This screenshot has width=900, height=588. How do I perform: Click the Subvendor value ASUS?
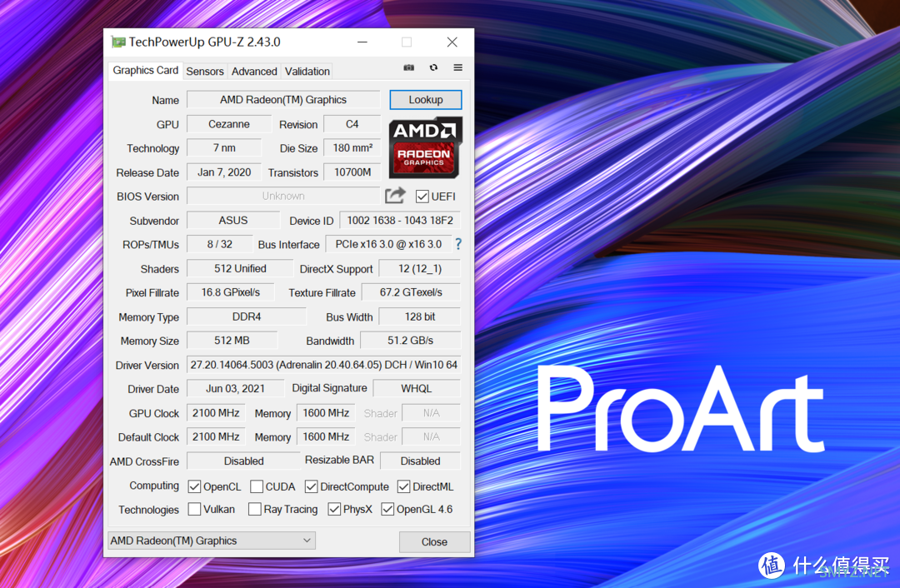point(233,220)
